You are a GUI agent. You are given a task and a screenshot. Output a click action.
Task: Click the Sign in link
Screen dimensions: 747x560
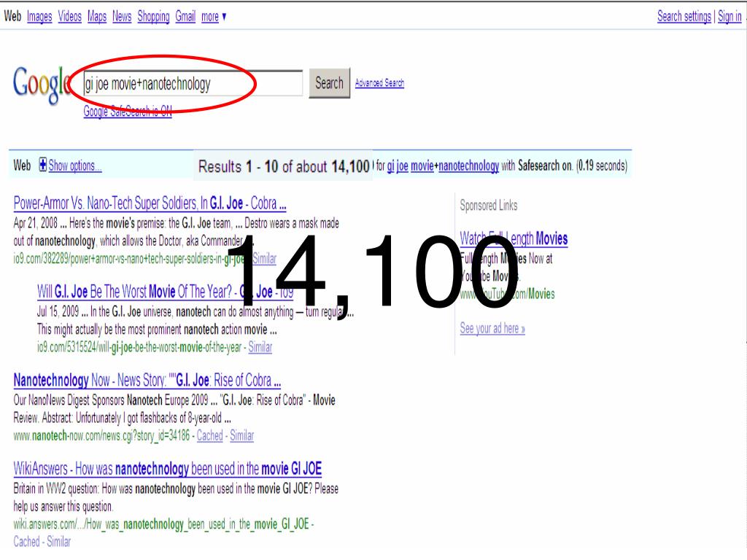pyautogui.click(x=729, y=16)
